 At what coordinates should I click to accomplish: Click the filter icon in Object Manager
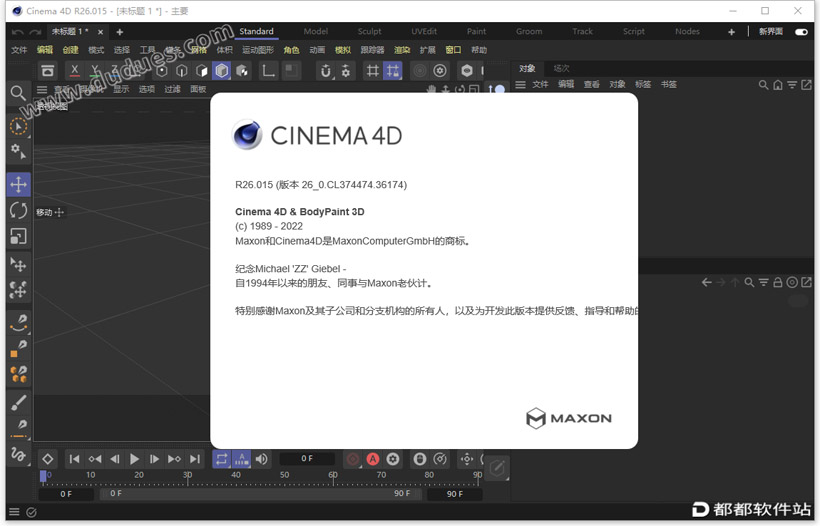pyautogui.click(x=792, y=84)
